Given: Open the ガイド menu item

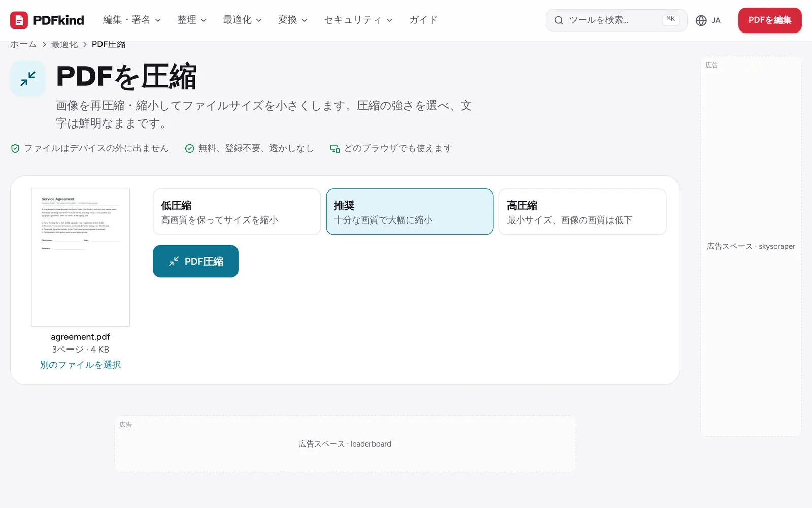Looking at the screenshot, I should click(423, 20).
